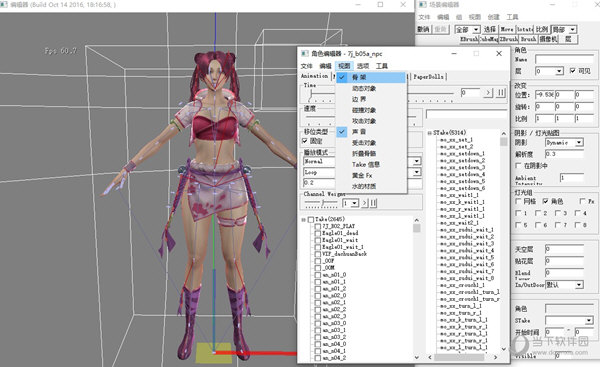Viewport: 600px width, 367px height.
Task: Open the STake dropdown in scene editor
Action: [589, 320]
